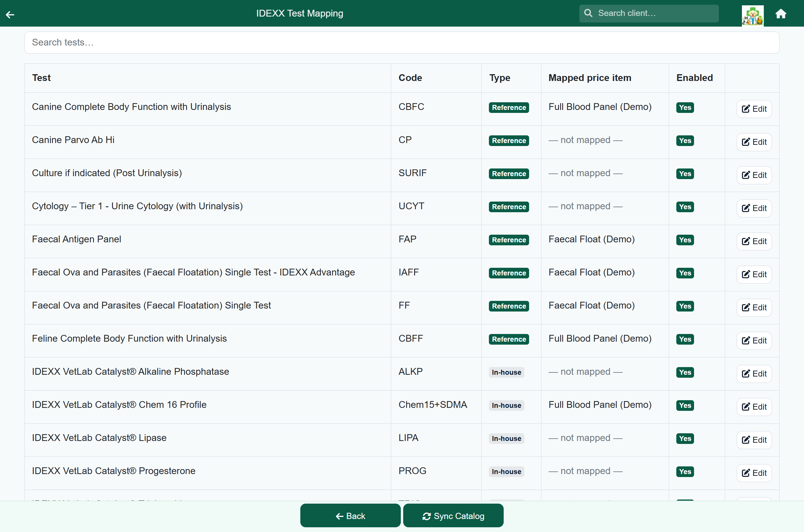Edit the Chem 16 Profile mapping
The width and height of the screenshot is (804, 532).
(x=754, y=407)
